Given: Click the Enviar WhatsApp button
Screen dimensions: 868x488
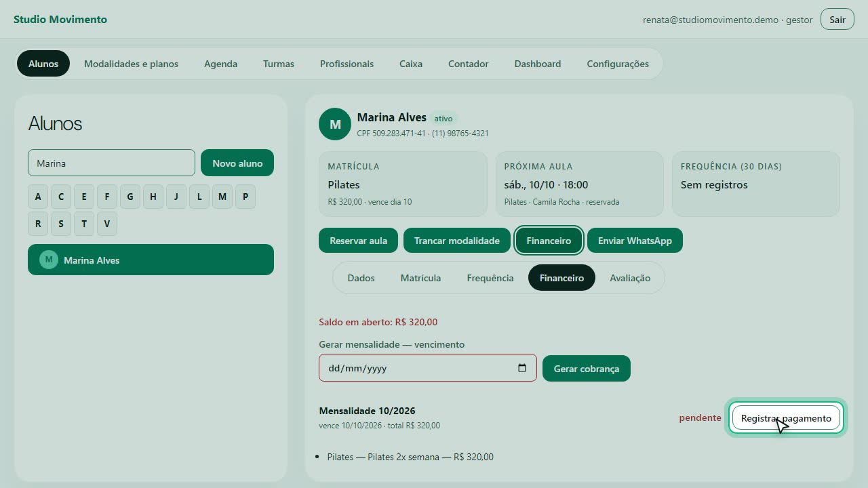Looking at the screenshot, I should 635,241.
